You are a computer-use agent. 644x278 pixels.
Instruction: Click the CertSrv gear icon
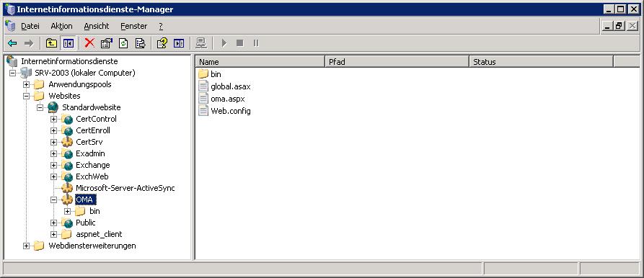[67, 143]
